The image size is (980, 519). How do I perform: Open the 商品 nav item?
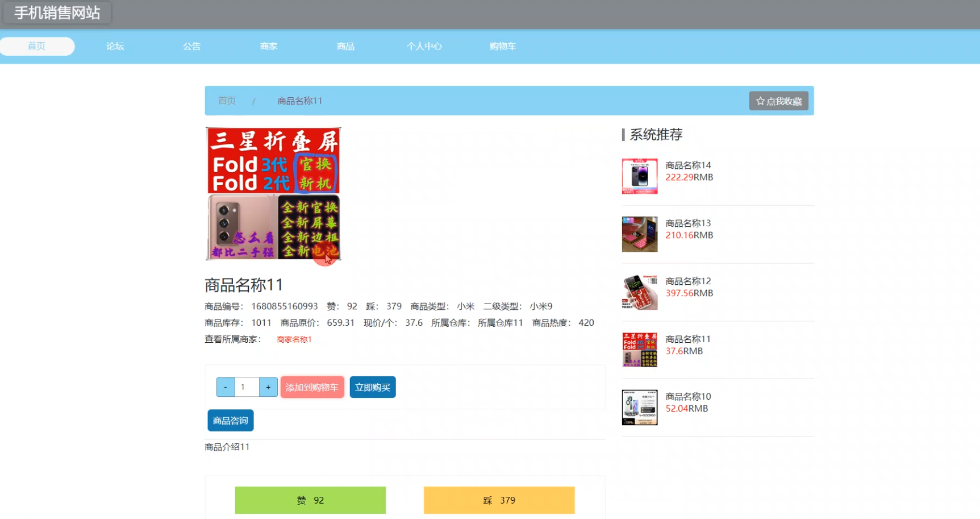point(345,46)
